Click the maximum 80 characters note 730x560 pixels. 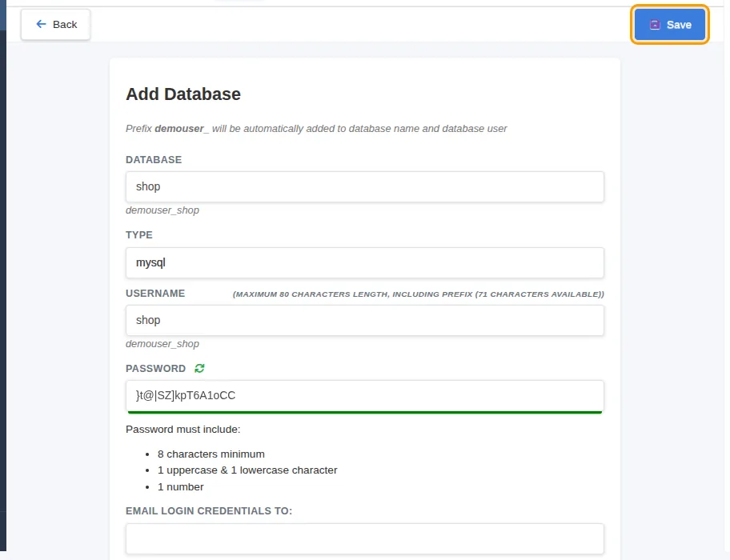[418, 294]
